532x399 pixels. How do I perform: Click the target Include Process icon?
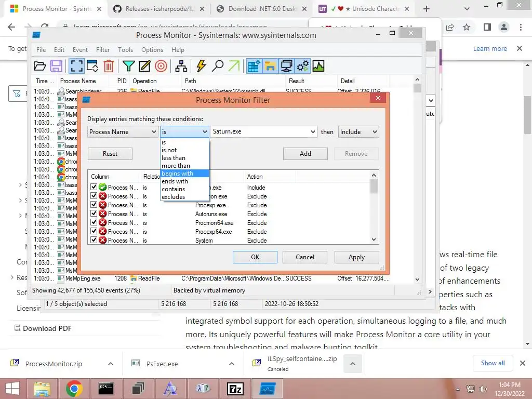coord(161,66)
